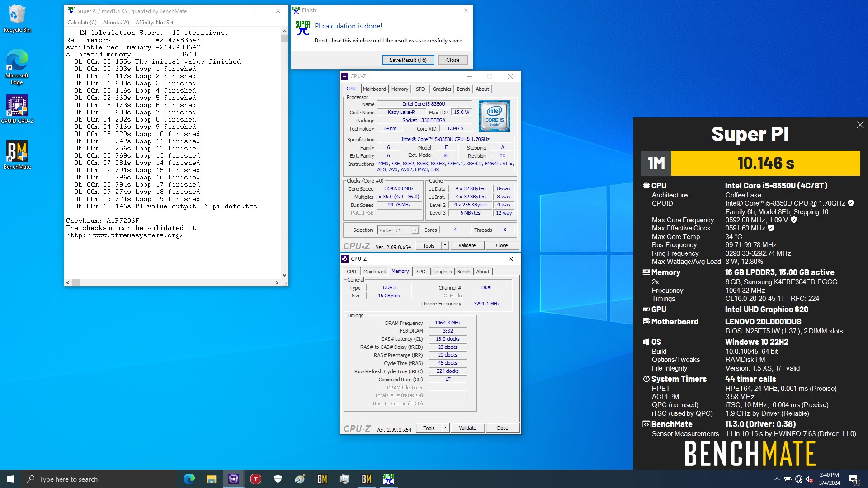The height and width of the screenshot is (488, 868).
Task: Click the Windows Start button
Action: coord(11,479)
